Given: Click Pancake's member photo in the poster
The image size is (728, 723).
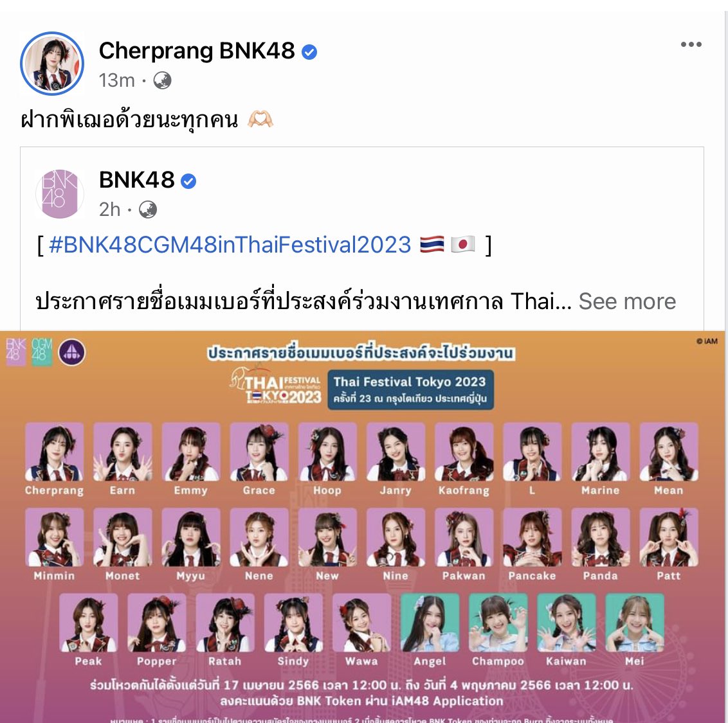Looking at the screenshot, I should pyautogui.click(x=532, y=537).
